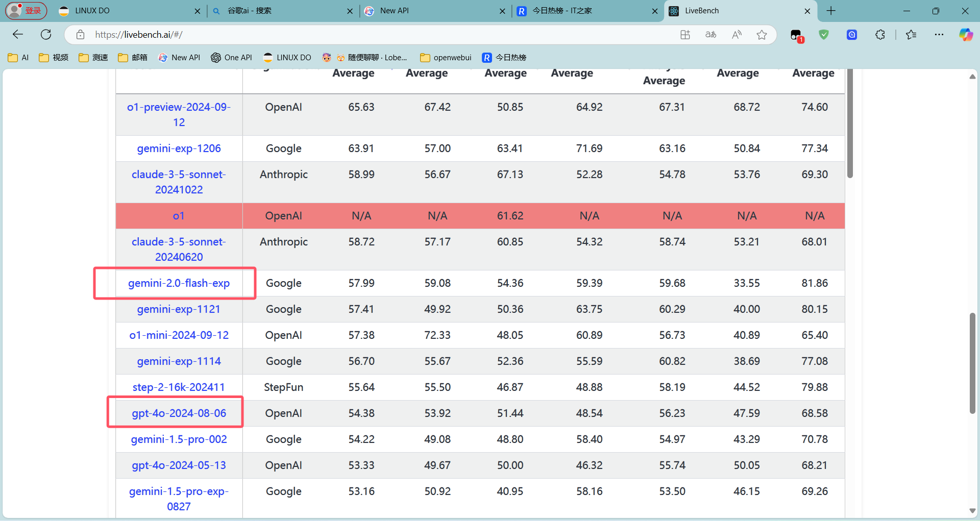Reload the LiveBench page

coord(46,35)
